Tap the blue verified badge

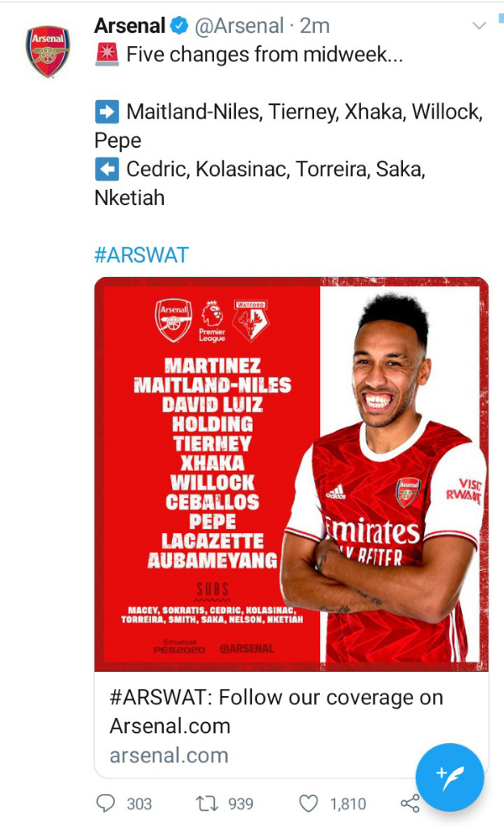[x=178, y=26]
